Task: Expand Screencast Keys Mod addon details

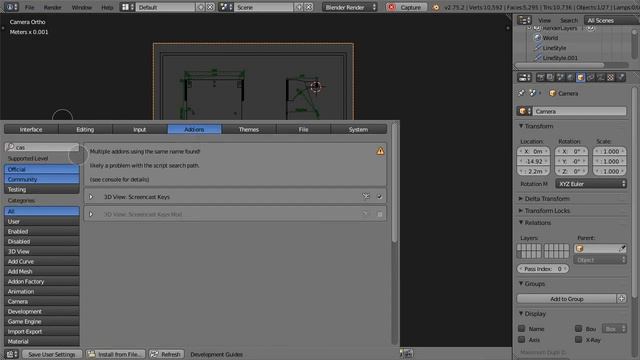Action: [91, 214]
